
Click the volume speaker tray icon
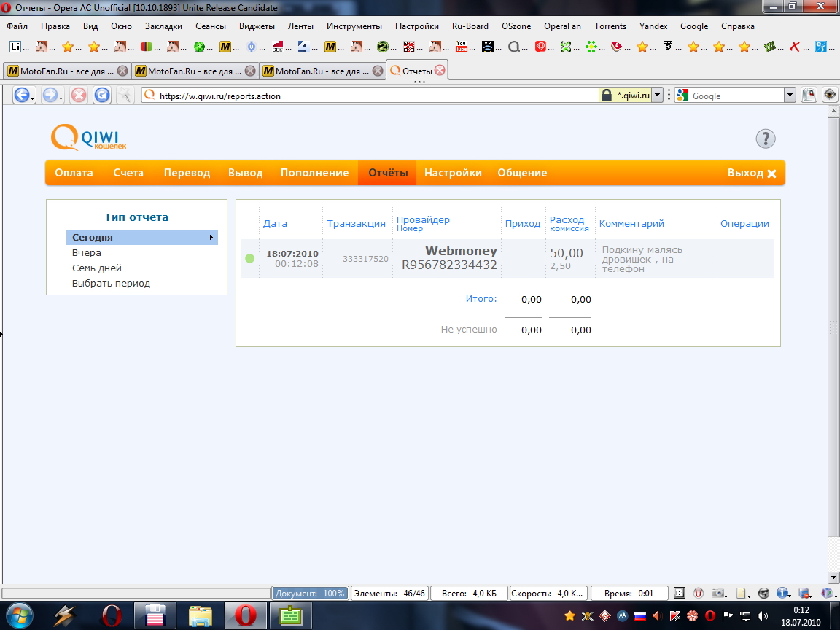(x=763, y=615)
